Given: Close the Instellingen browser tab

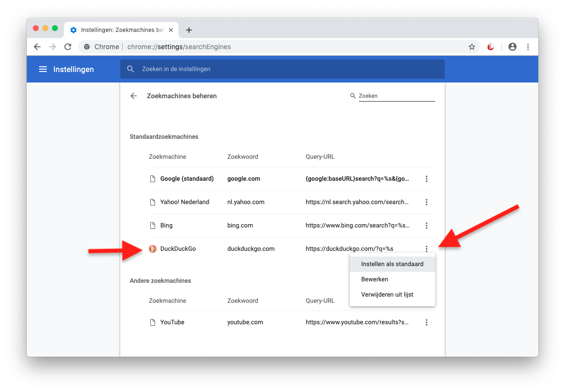Looking at the screenshot, I should 171,30.
